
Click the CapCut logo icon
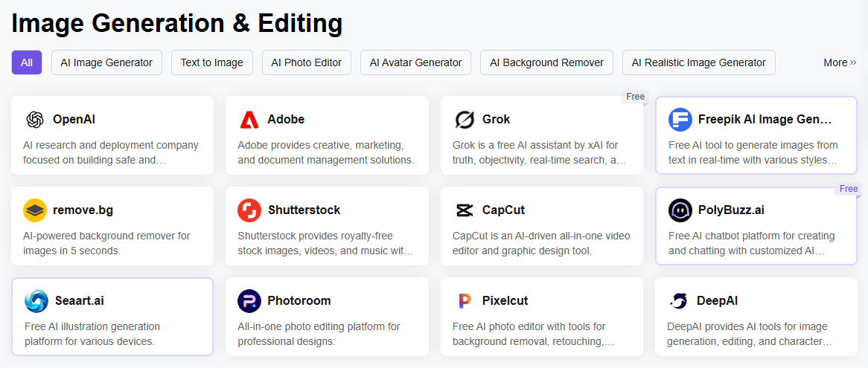coord(465,210)
